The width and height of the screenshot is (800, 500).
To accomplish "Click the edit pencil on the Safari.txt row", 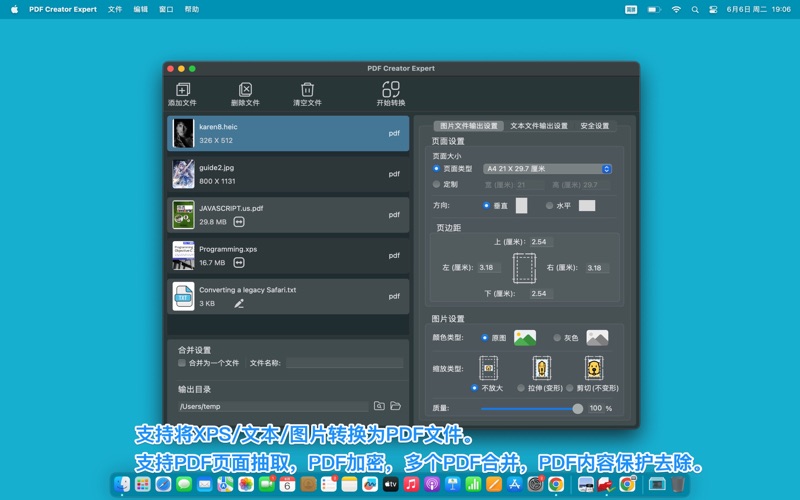I will pyautogui.click(x=239, y=304).
